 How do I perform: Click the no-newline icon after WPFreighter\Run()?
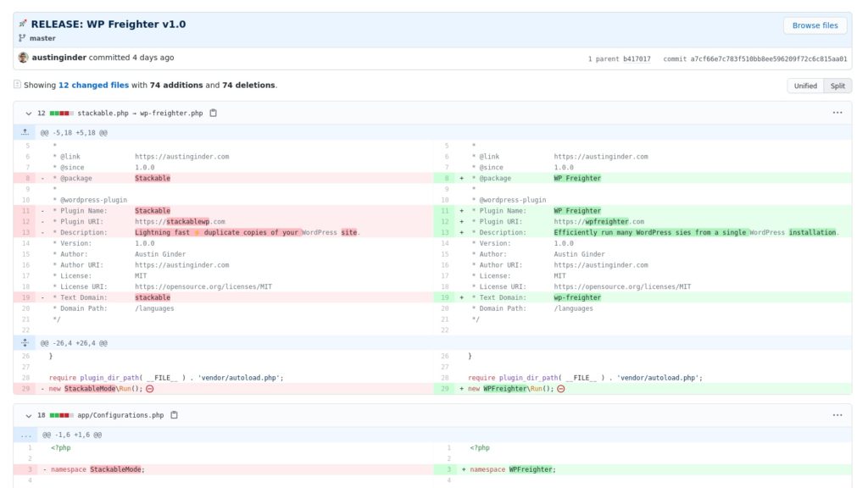point(560,389)
